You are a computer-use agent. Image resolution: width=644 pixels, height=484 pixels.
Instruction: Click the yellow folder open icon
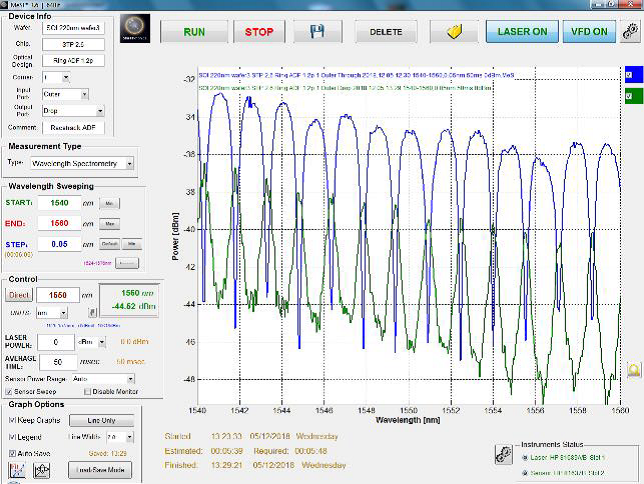[x=454, y=31]
